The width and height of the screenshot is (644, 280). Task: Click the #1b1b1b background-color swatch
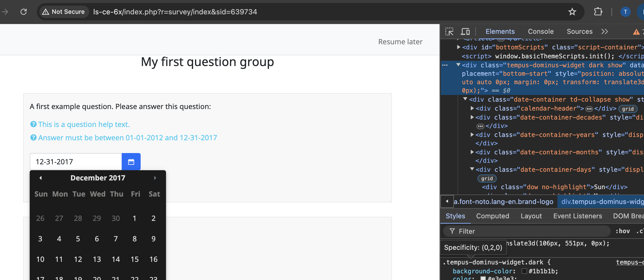pyautogui.click(x=524, y=271)
